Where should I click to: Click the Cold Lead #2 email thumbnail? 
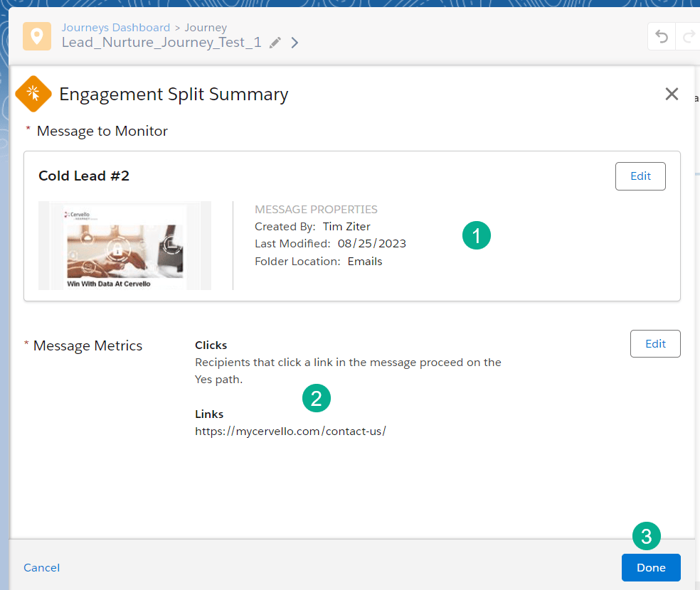click(124, 245)
